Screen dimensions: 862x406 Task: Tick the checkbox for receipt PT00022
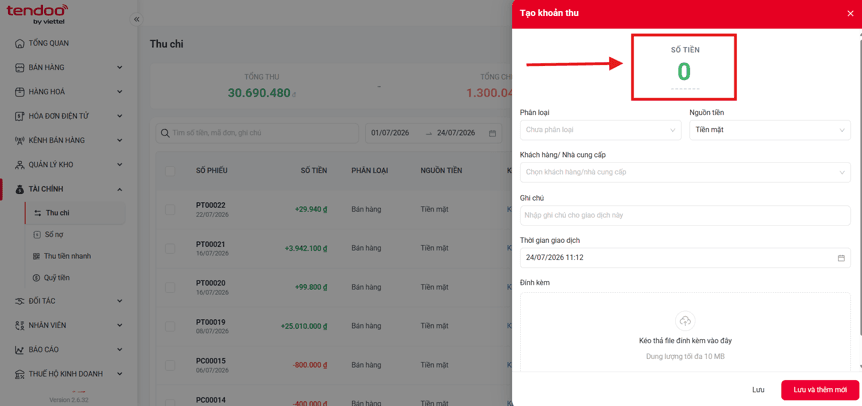170,209
